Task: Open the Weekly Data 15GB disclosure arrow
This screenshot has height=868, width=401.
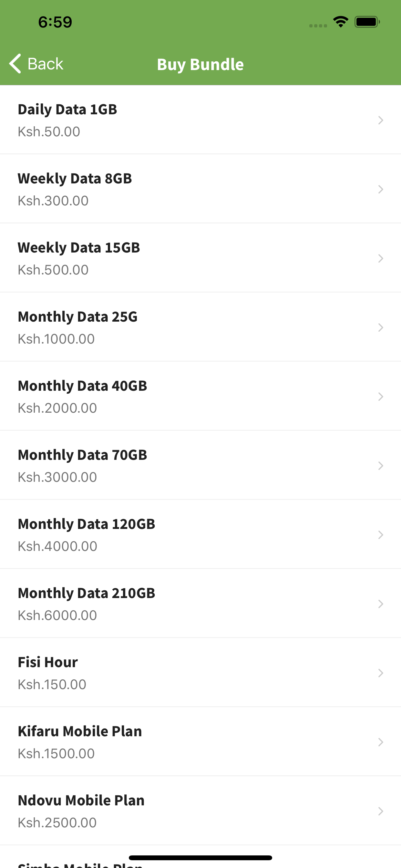Action: (x=380, y=258)
